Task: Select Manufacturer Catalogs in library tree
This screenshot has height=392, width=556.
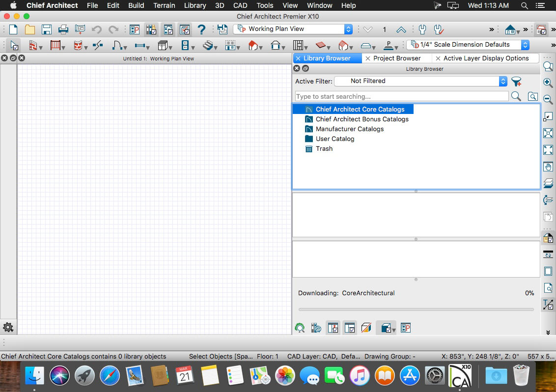Action: (350, 129)
